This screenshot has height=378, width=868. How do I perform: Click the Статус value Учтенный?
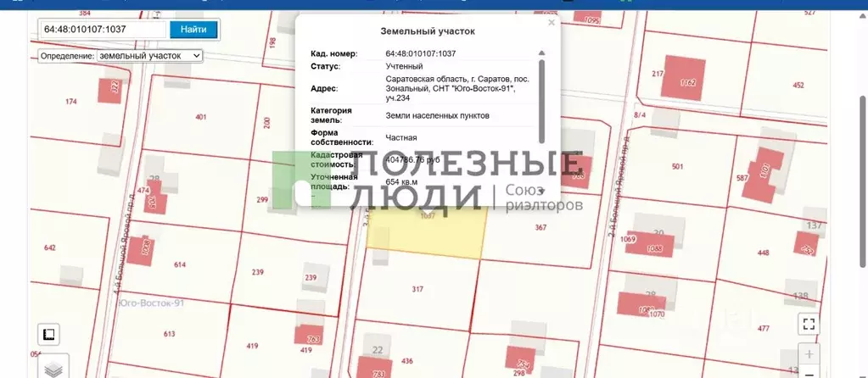click(404, 66)
